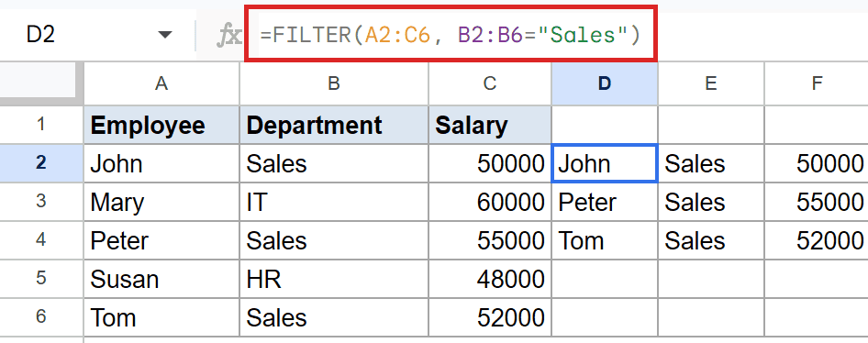Select cell E4 containing Sales
868x343 pixels.
point(711,240)
